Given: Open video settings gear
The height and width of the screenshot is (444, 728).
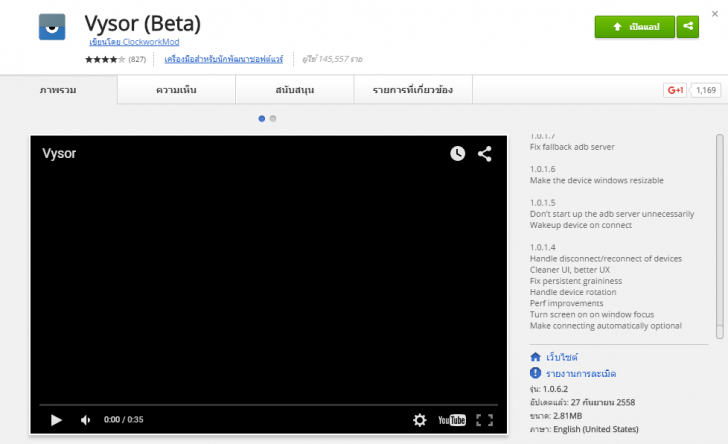Looking at the screenshot, I should [x=420, y=420].
